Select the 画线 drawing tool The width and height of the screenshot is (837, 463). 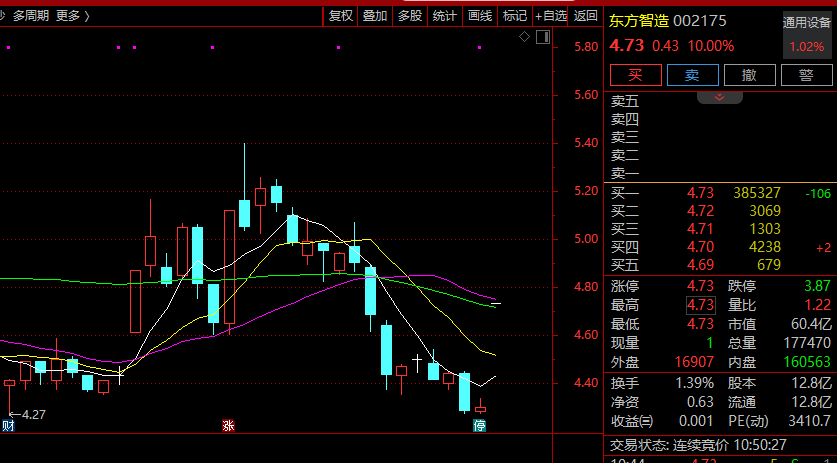click(480, 15)
